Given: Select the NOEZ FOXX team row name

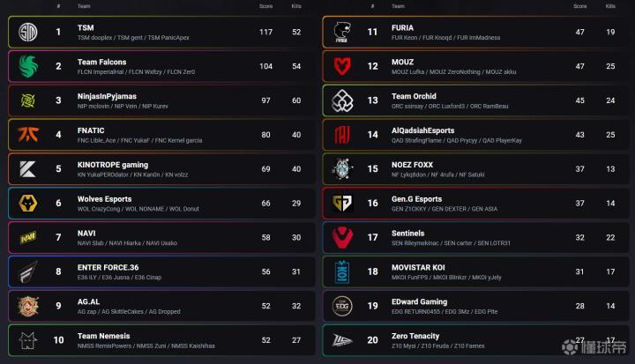Looking at the screenshot, I should coord(413,165).
